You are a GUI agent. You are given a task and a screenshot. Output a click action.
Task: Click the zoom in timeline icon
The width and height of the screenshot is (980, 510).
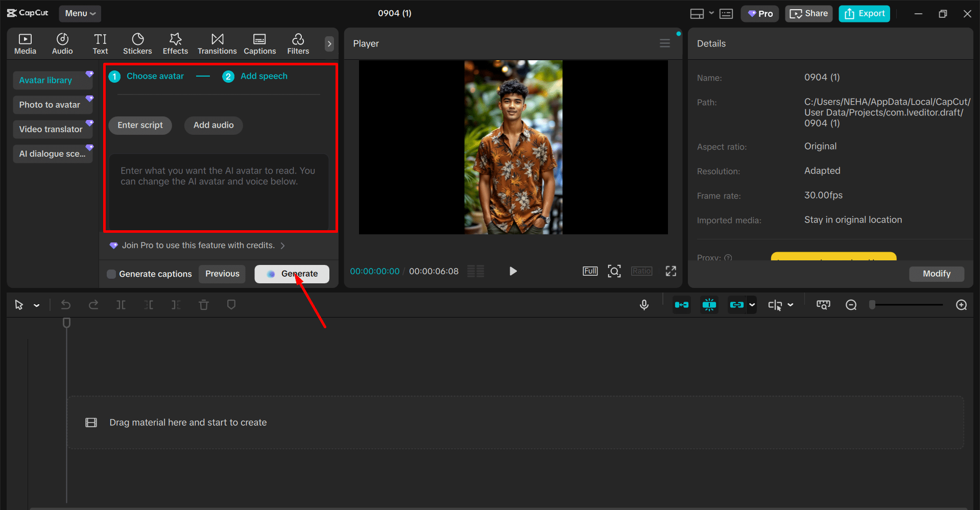coord(961,305)
